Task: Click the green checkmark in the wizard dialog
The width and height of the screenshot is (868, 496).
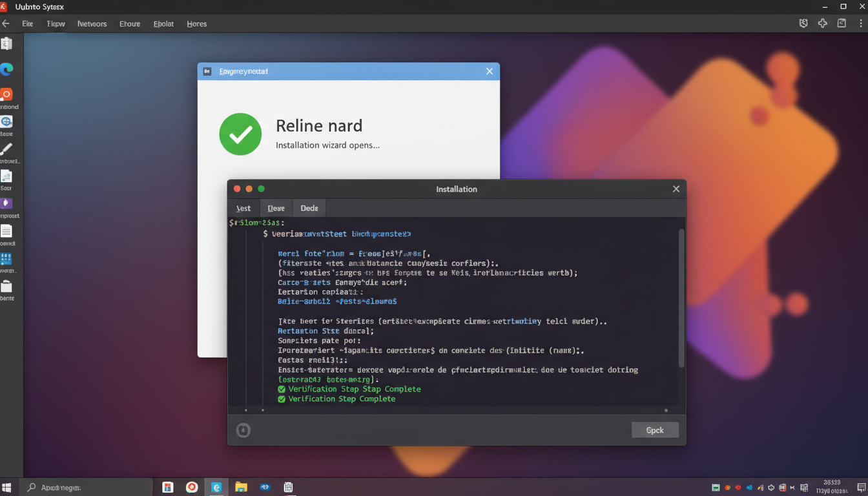Action: 240,134
